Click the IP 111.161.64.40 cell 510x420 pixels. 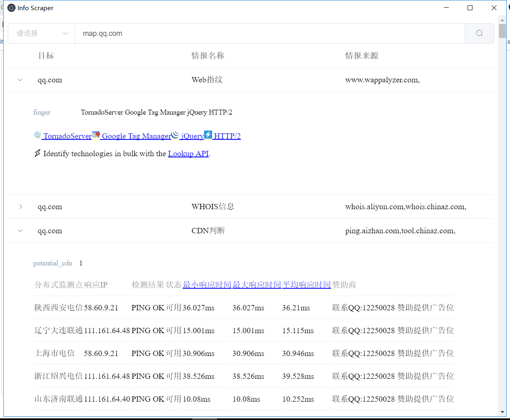coord(107,399)
